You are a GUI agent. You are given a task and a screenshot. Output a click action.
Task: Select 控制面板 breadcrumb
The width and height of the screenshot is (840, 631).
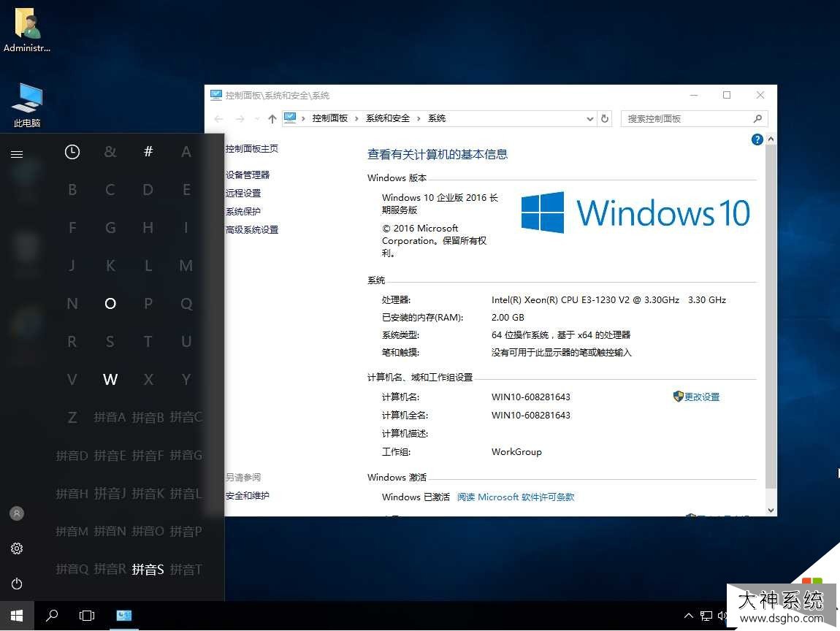330,118
